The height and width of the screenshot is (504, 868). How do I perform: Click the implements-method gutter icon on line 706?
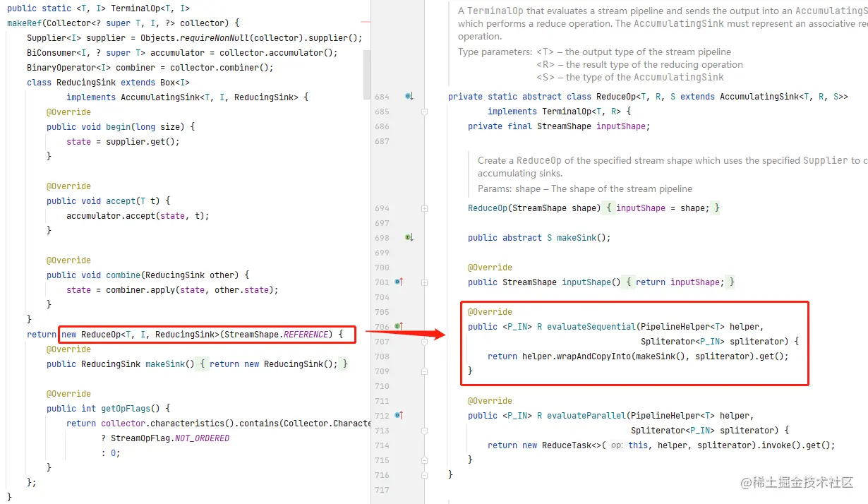click(x=399, y=327)
